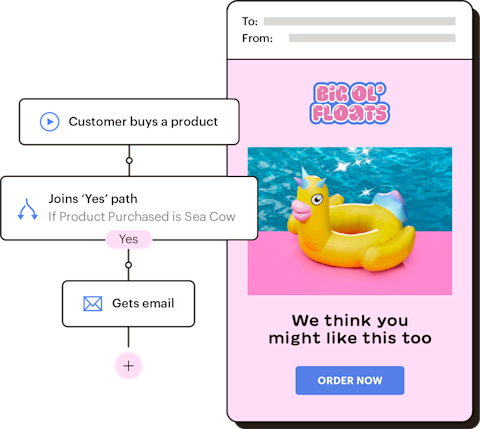Select the split path branch icon

[x=27, y=209]
